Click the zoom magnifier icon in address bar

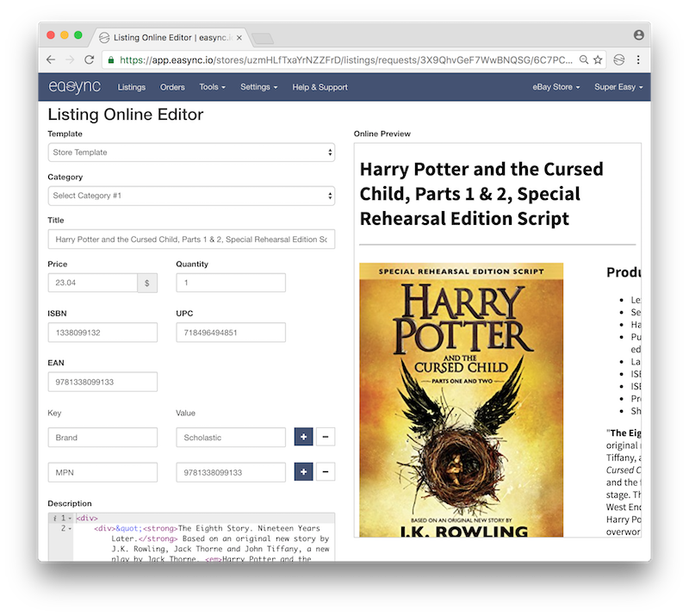pos(584,59)
